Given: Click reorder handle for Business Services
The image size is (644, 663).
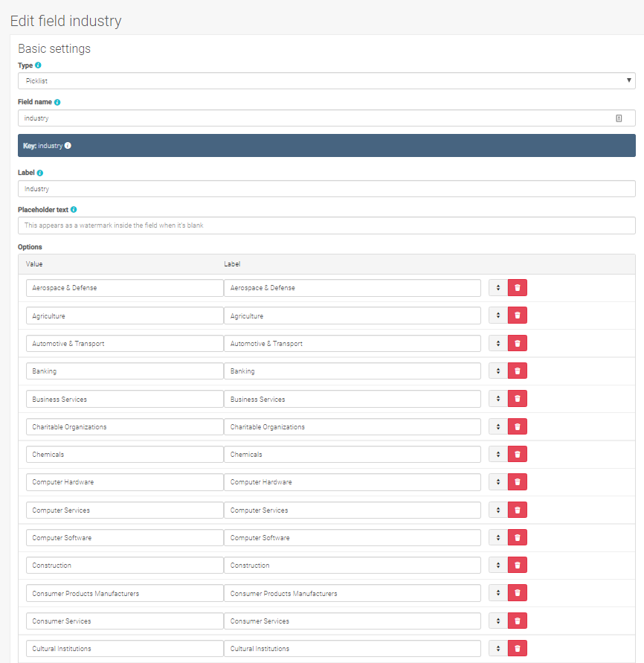Looking at the screenshot, I should [498, 399].
